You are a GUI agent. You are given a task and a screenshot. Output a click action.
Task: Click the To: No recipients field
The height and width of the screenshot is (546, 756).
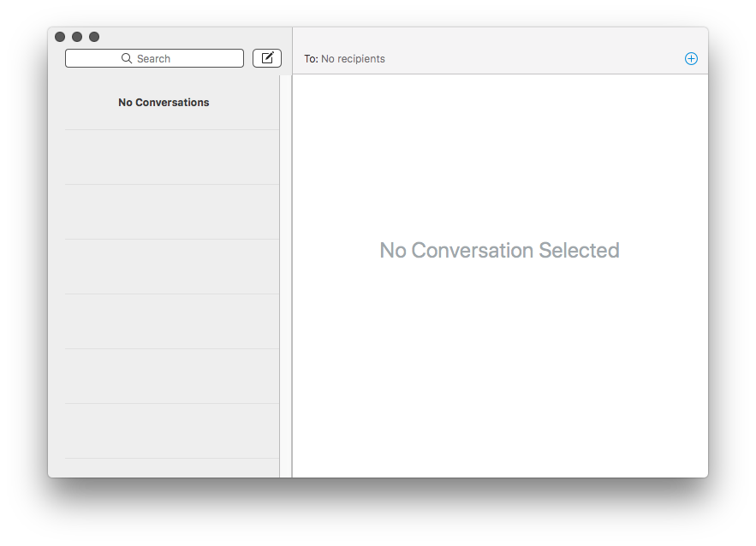[344, 58]
